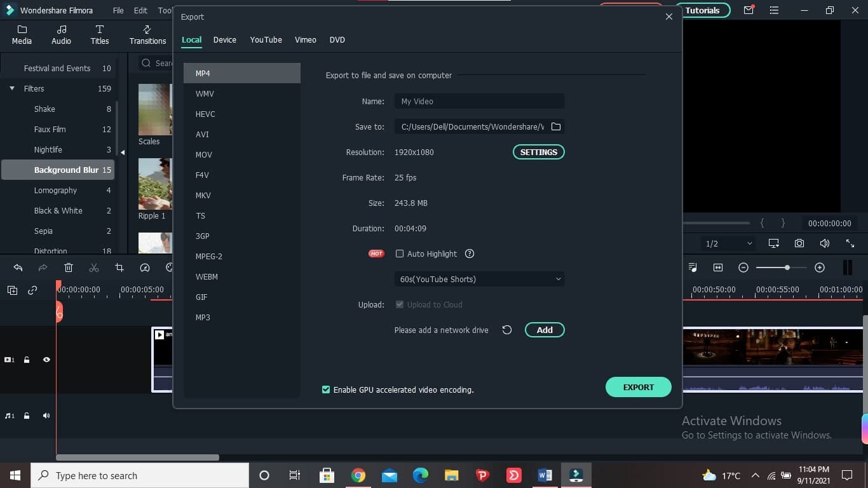Close the Export dialog
This screenshot has height=488, width=868.
668,17
